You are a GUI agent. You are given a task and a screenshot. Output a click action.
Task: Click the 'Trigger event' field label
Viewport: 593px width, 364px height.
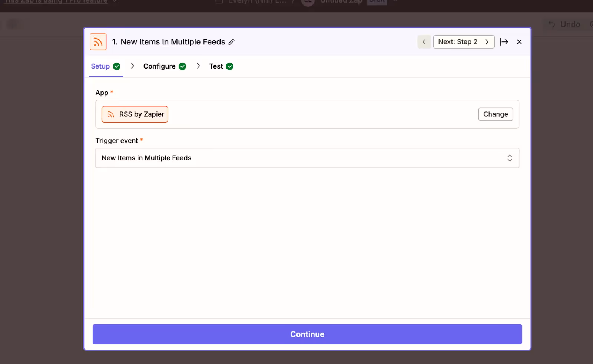click(x=117, y=141)
